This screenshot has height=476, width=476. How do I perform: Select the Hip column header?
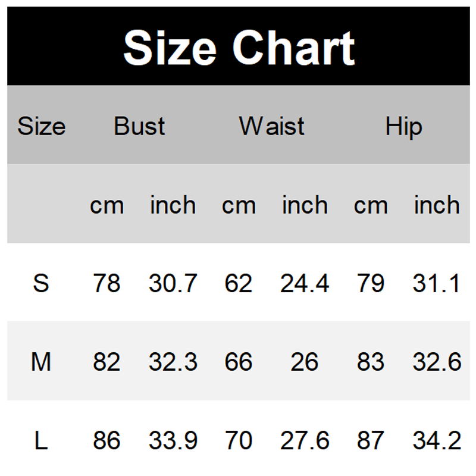pos(403,126)
